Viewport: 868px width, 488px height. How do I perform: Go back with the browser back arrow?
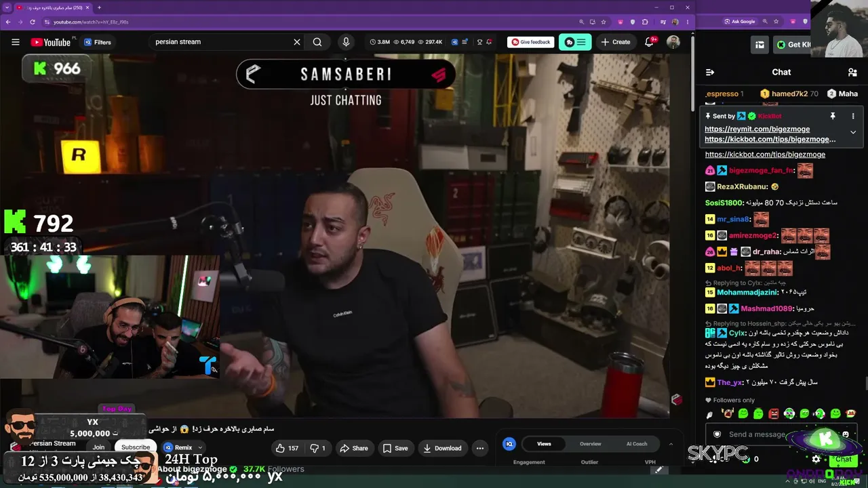tap(8, 22)
